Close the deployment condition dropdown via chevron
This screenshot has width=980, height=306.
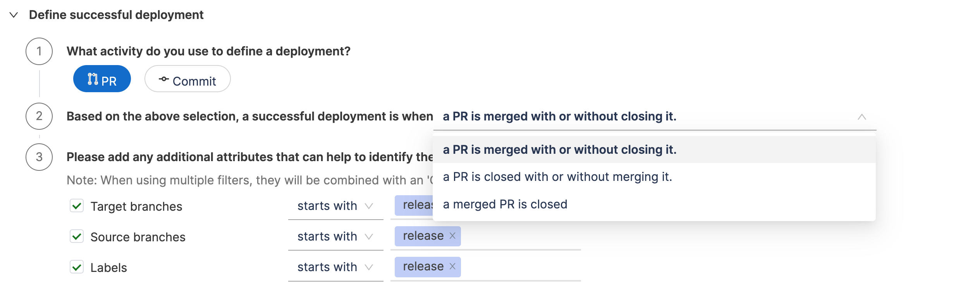(861, 117)
